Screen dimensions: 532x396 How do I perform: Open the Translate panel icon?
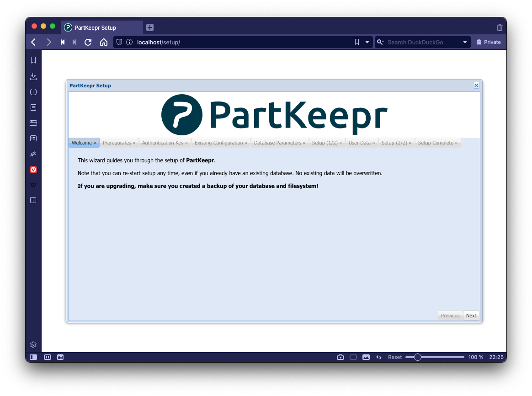coord(33,154)
